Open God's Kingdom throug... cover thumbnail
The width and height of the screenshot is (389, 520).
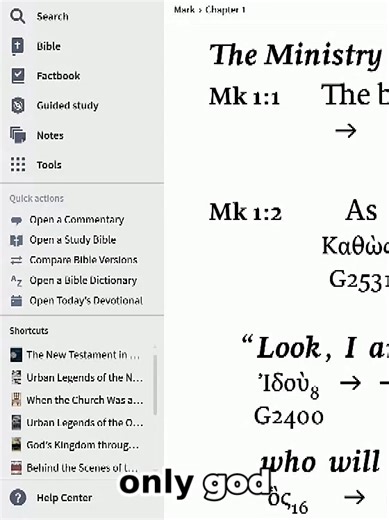pos(16,445)
